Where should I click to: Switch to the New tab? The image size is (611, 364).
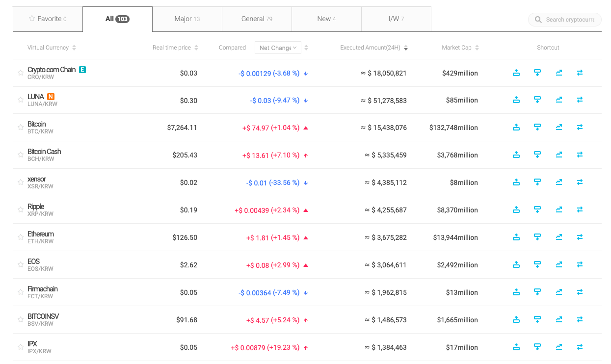(326, 19)
